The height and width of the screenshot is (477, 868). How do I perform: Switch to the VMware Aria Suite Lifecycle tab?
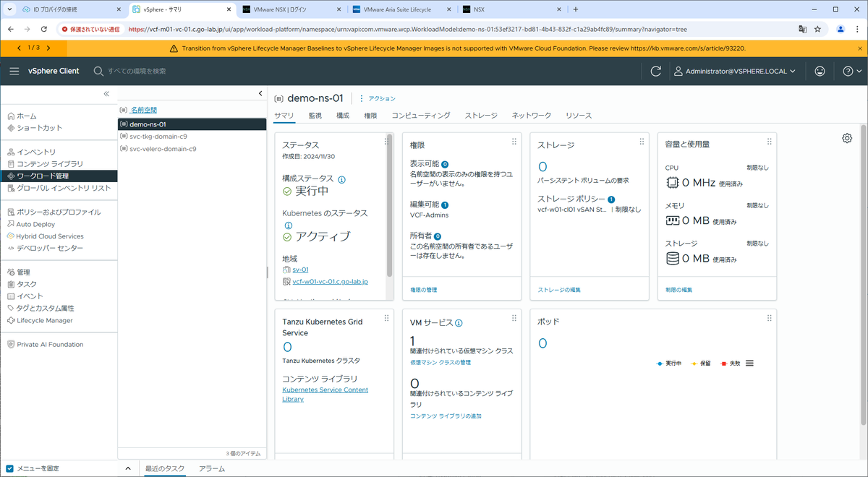click(402, 9)
